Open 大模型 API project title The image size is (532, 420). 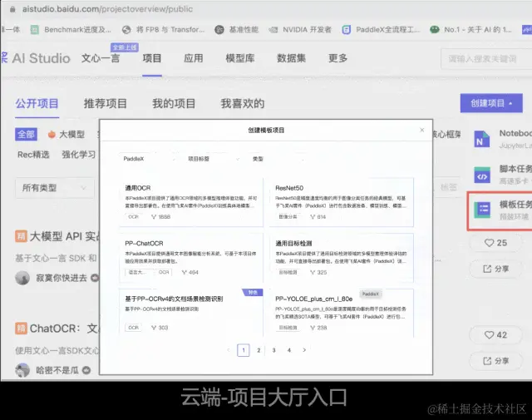(65, 236)
